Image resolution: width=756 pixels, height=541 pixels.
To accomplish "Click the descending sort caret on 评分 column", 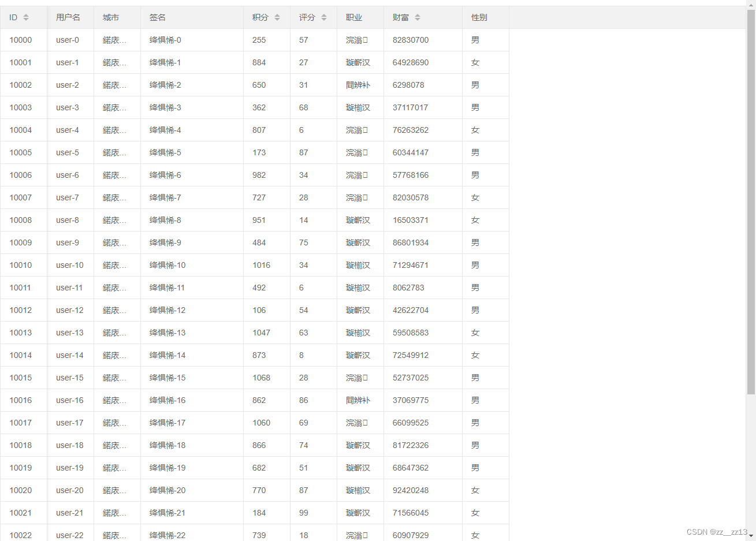I will pyautogui.click(x=324, y=20).
